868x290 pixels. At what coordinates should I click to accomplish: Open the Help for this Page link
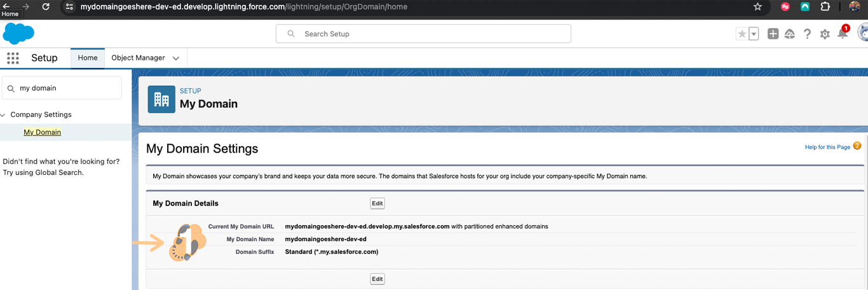click(x=827, y=147)
